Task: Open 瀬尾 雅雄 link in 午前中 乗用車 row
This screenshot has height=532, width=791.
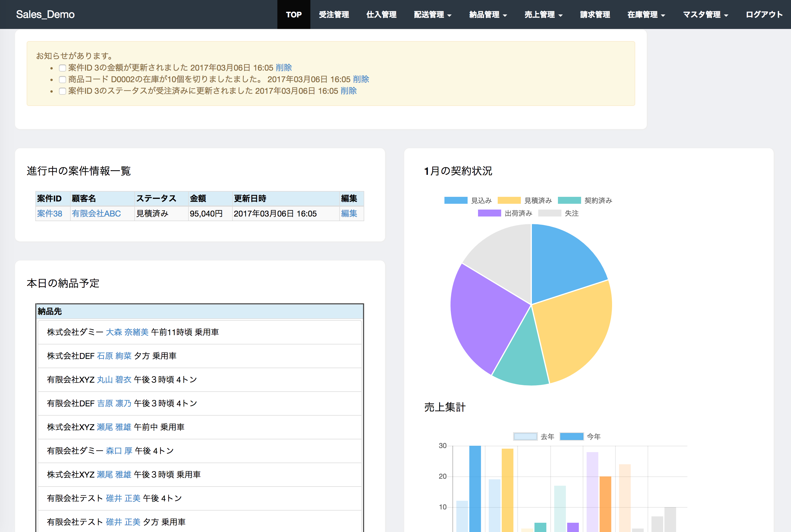Action: point(114,427)
